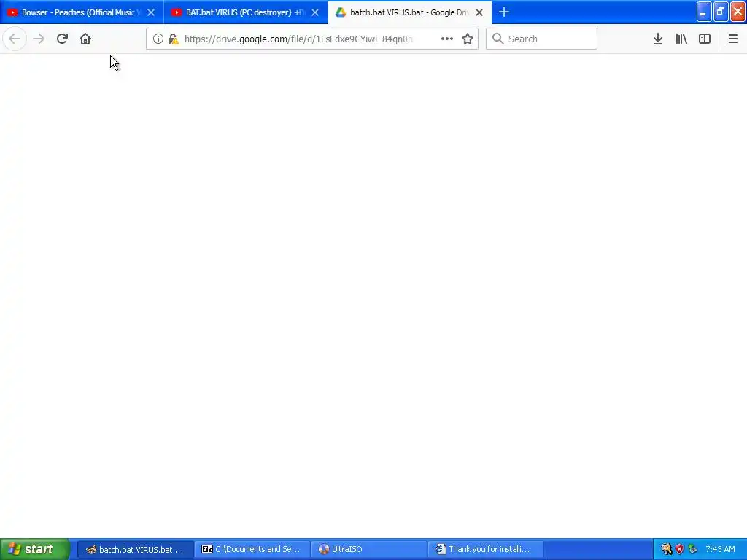Go to the Firefox home page

pos(85,39)
